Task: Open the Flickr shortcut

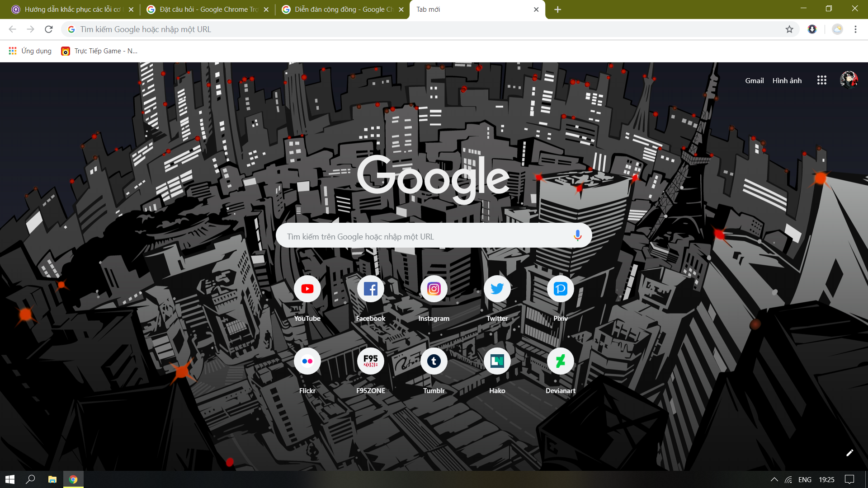Action: click(x=307, y=361)
